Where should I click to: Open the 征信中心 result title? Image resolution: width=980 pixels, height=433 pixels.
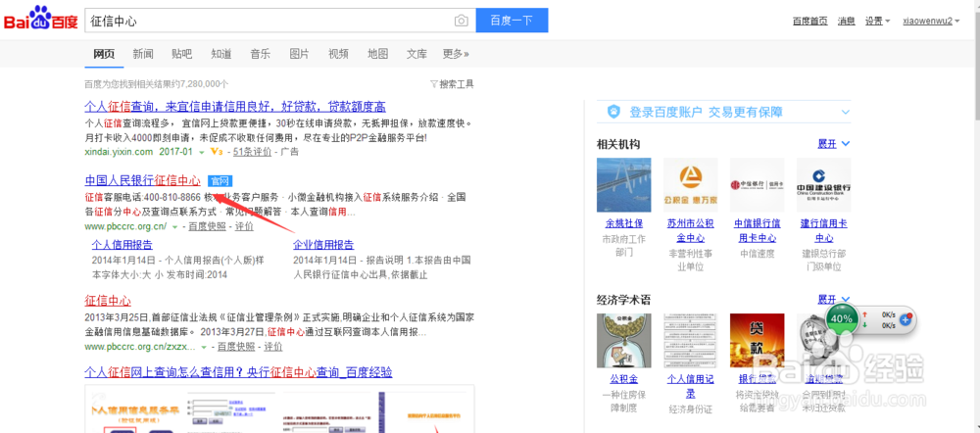pyautogui.click(x=108, y=300)
